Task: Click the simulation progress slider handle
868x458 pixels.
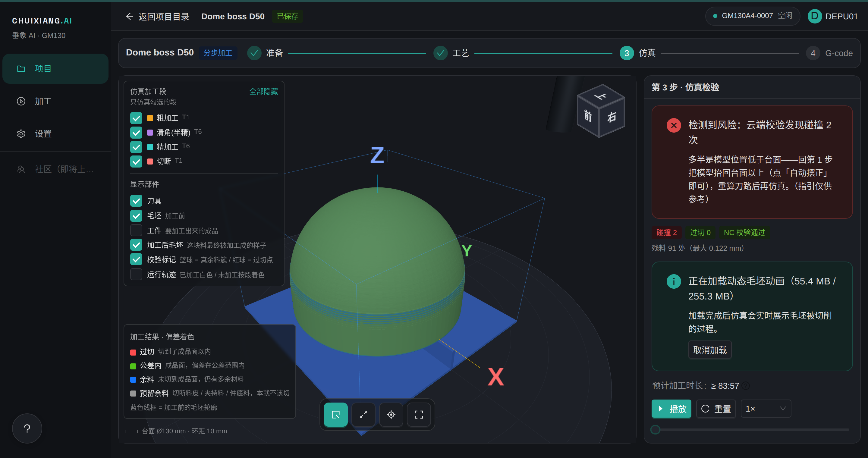Action: [x=656, y=430]
